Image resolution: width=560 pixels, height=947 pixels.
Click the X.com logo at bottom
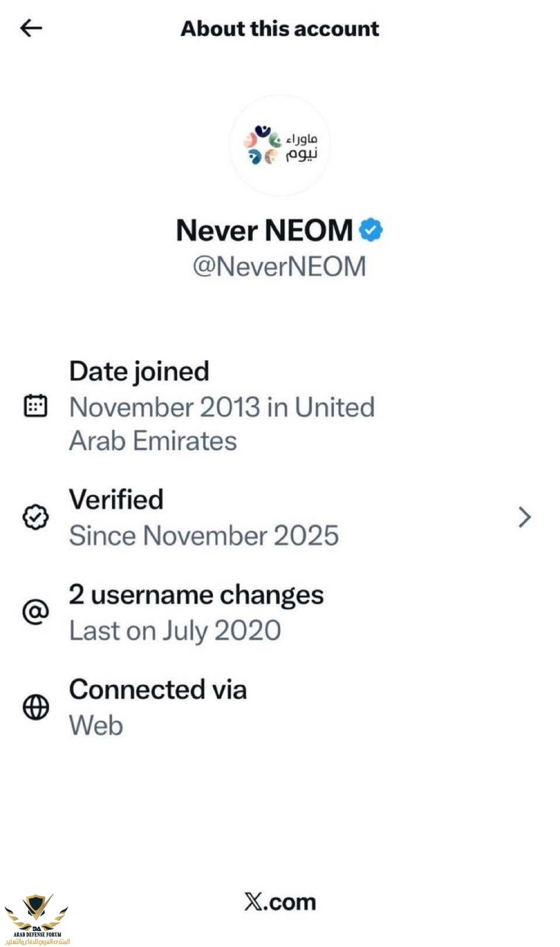(280, 902)
